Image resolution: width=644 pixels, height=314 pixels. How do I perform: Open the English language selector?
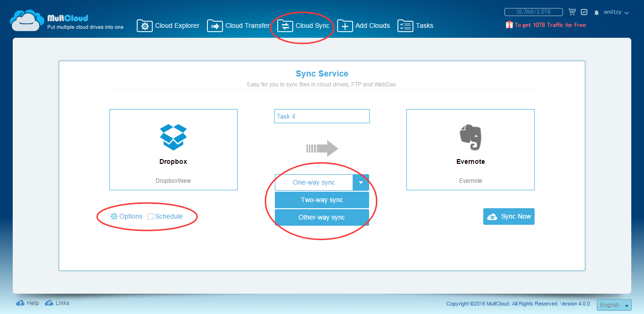point(614,305)
